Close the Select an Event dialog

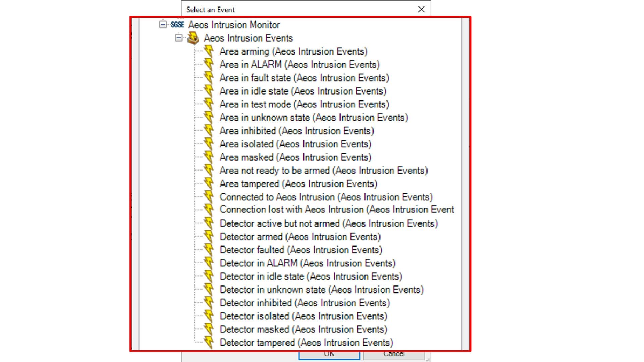point(422,9)
